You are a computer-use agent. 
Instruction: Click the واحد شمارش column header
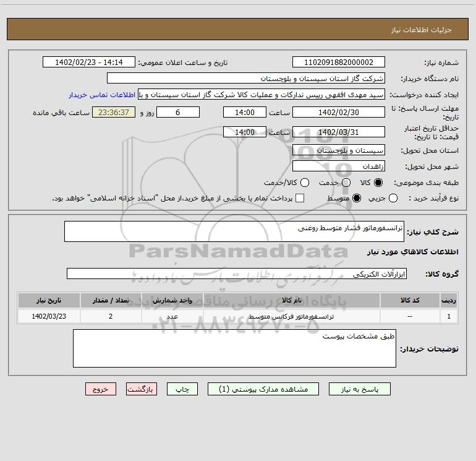tap(172, 300)
